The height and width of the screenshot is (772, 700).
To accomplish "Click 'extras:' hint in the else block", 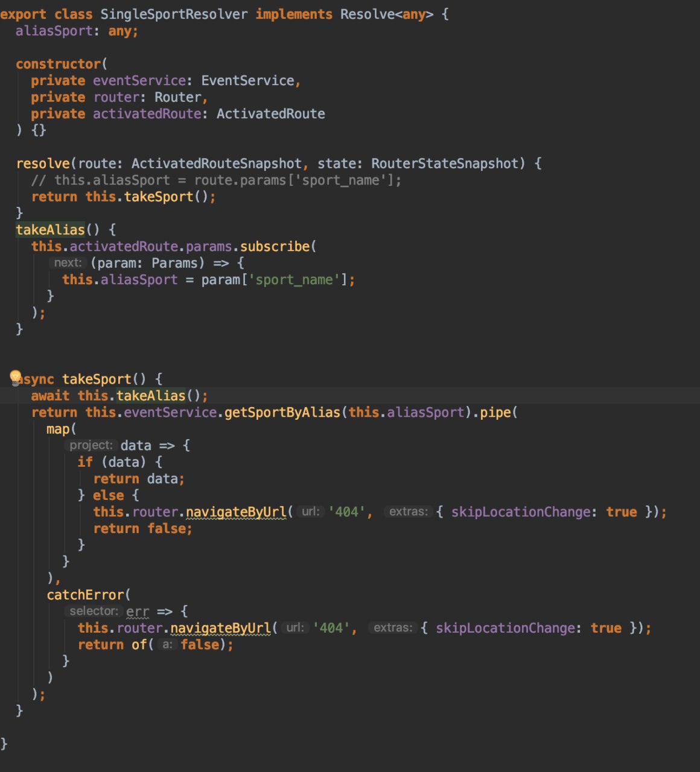I will pyautogui.click(x=408, y=512).
